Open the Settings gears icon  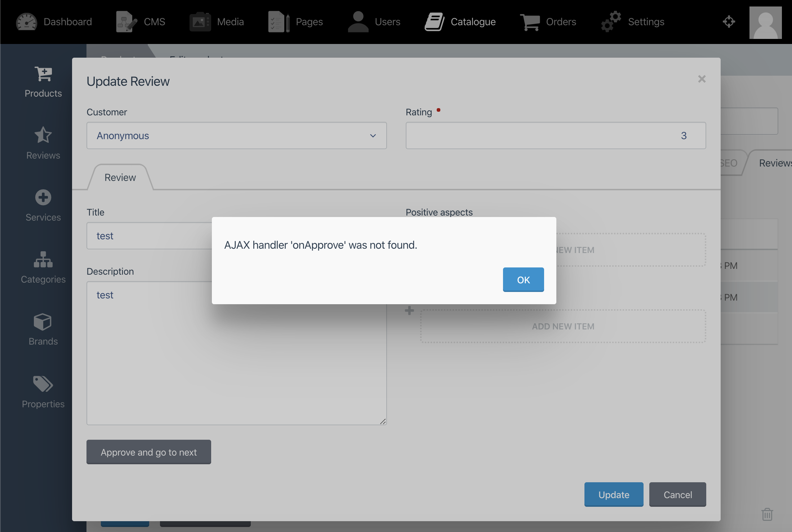pos(611,22)
